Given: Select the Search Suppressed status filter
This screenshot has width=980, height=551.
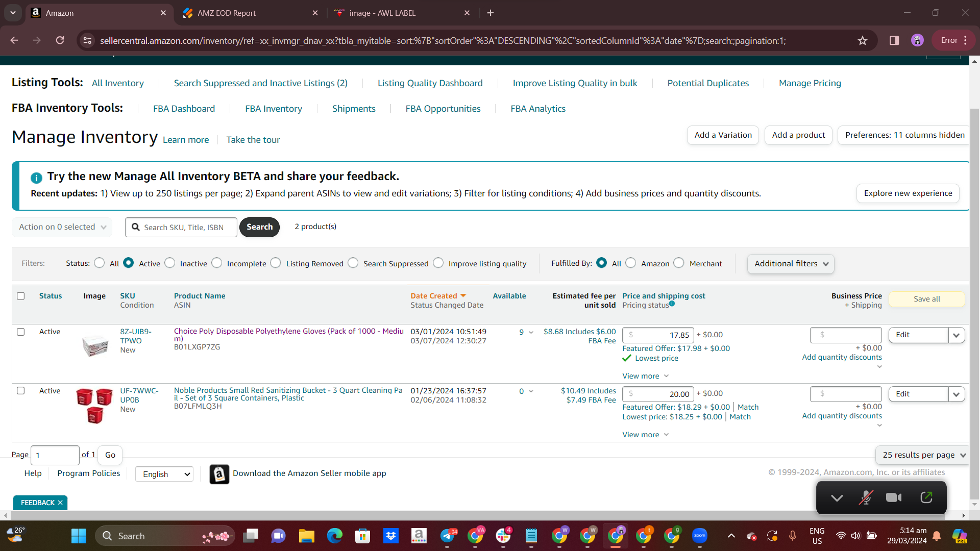Looking at the screenshot, I should pos(353,263).
